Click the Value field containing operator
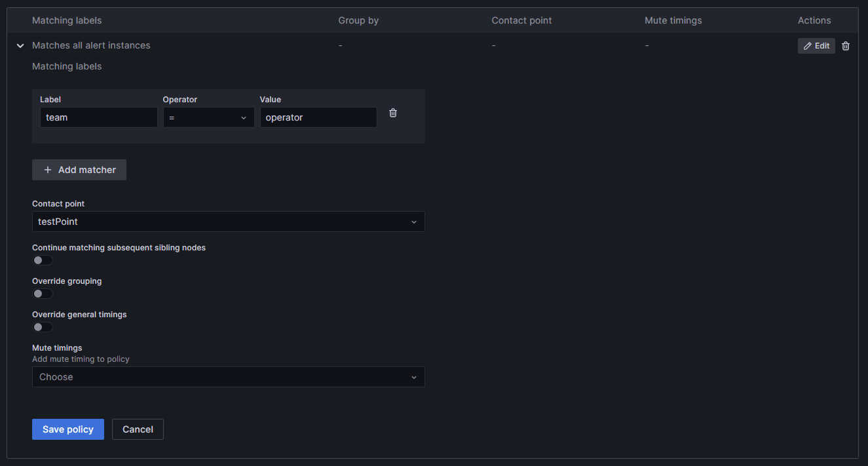The image size is (868, 466). point(318,117)
